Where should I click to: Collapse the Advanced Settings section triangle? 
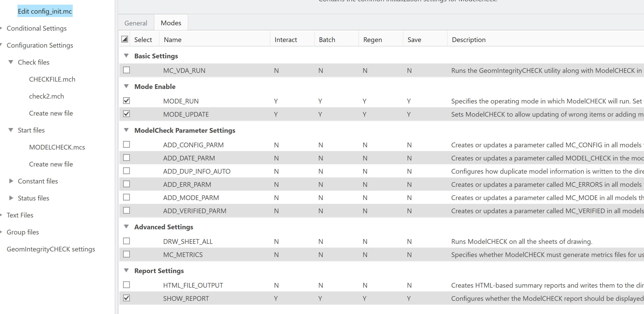(x=126, y=227)
